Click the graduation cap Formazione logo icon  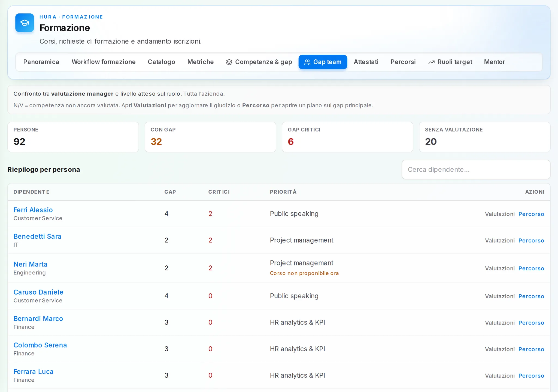[25, 23]
